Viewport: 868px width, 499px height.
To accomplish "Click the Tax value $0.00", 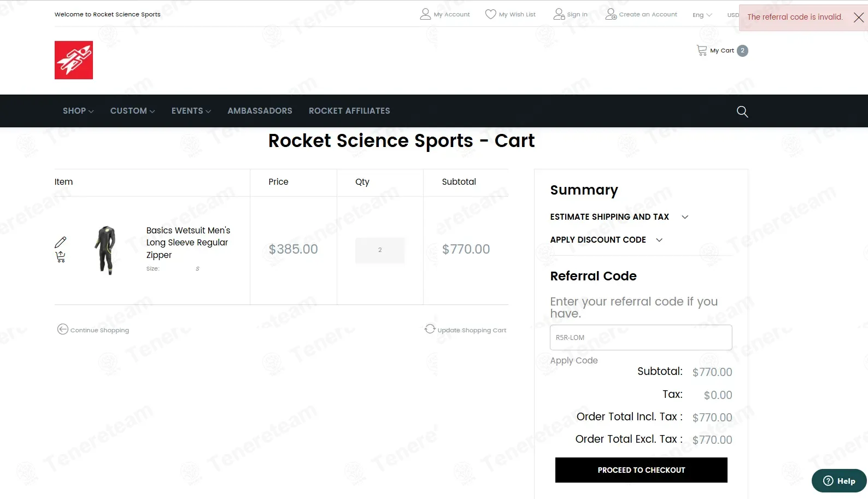I will [718, 395].
